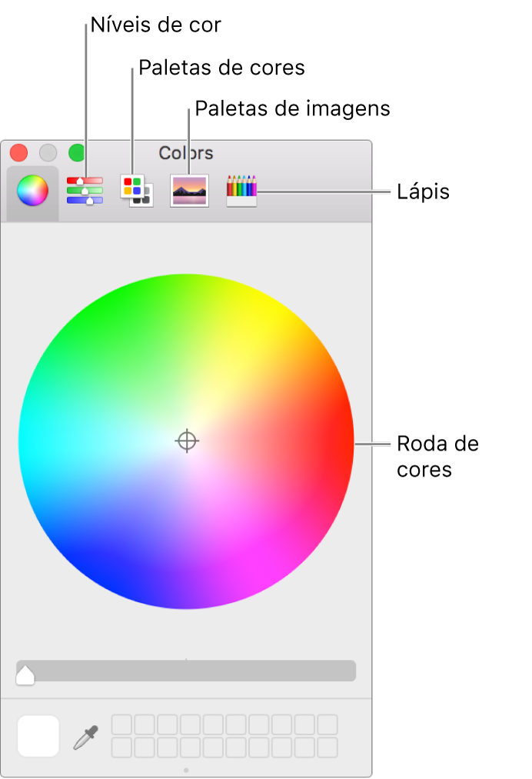Viewport: 532px width, 779px height.
Task: Click the brightness slider thumb
Action: point(25,675)
